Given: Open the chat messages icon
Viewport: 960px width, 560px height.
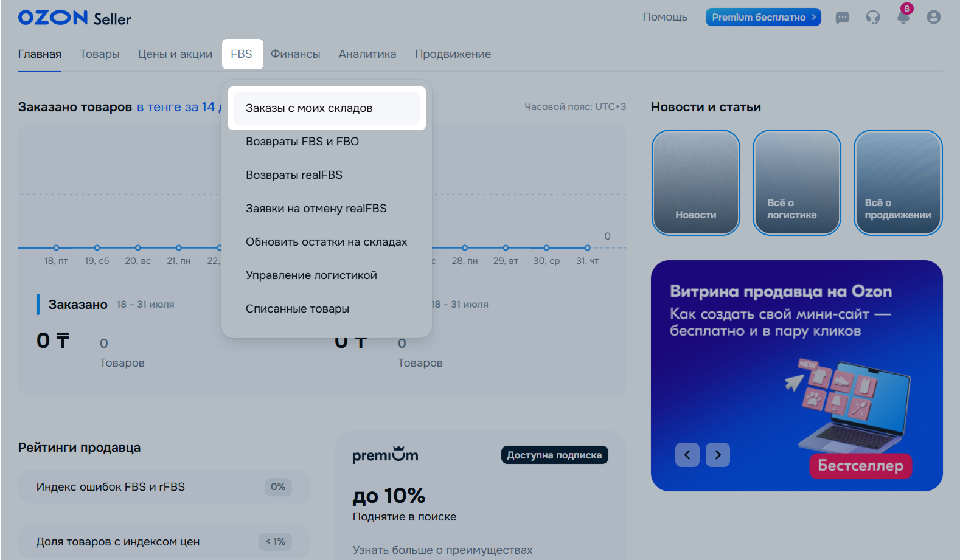Looking at the screenshot, I should point(843,18).
